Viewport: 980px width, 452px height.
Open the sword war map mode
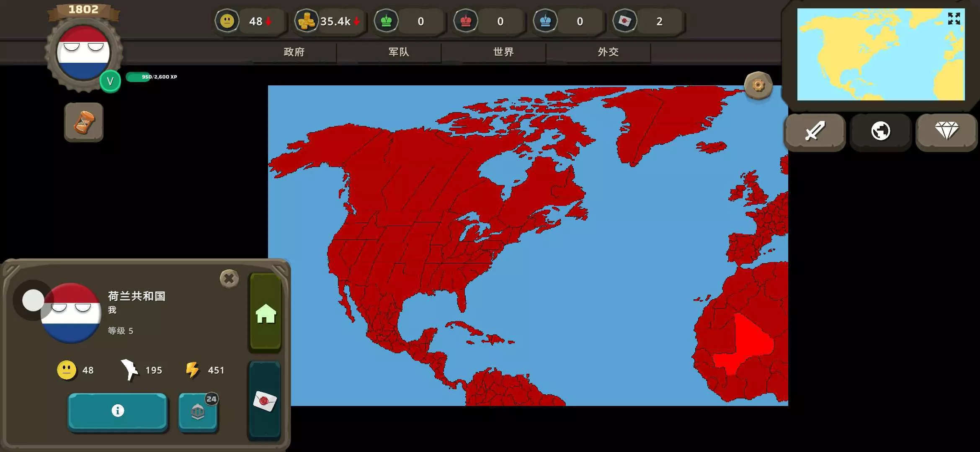(x=815, y=131)
